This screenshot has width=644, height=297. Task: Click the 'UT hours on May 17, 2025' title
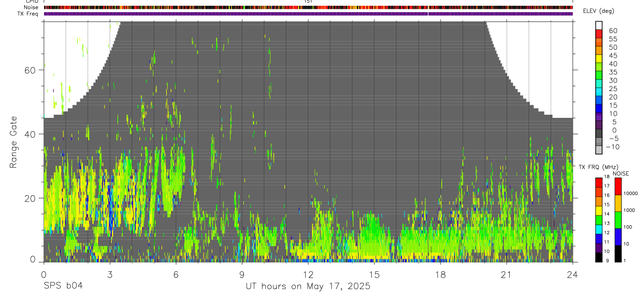click(x=308, y=287)
